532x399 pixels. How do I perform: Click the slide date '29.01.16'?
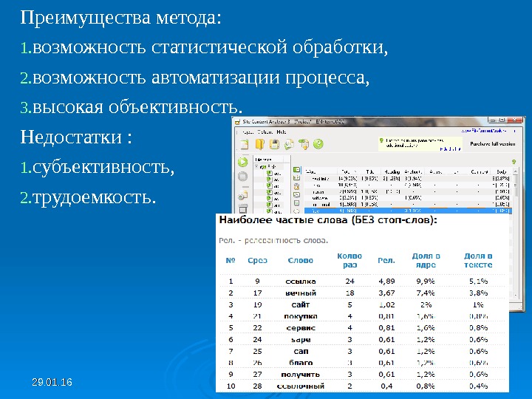point(52,383)
